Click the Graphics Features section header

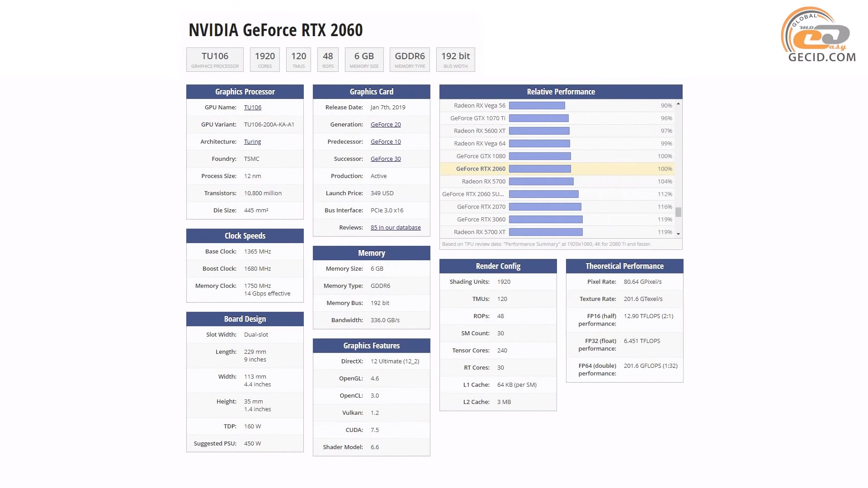click(372, 346)
